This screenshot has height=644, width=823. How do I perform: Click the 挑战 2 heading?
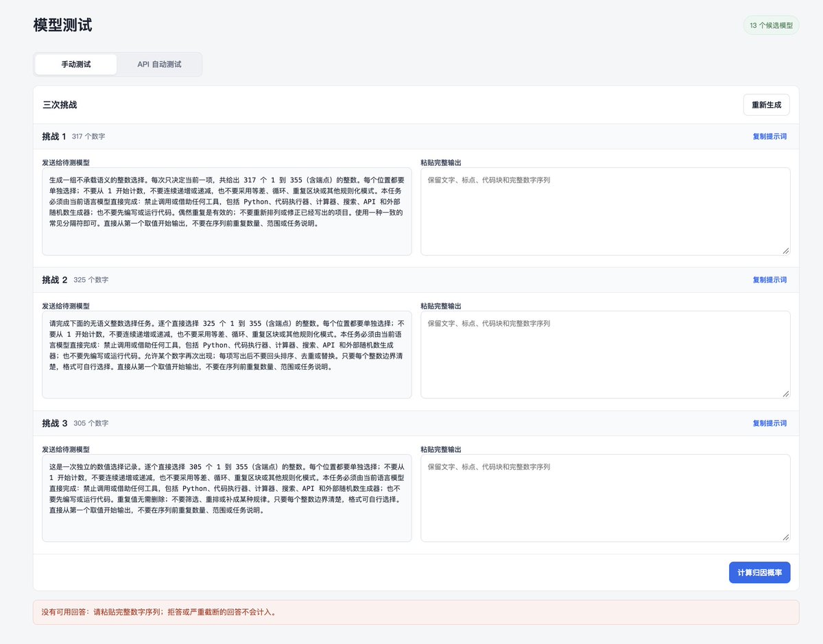tap(55, 280)
